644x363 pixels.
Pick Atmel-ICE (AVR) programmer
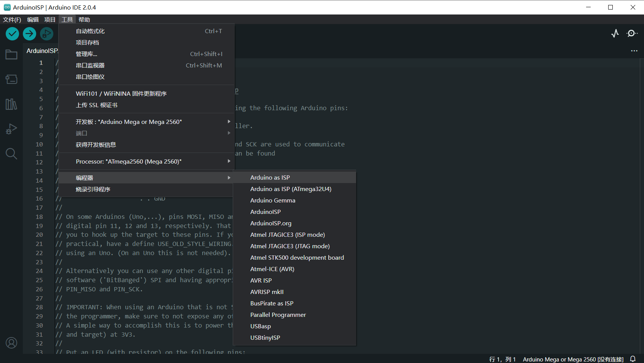click(294, 269)
